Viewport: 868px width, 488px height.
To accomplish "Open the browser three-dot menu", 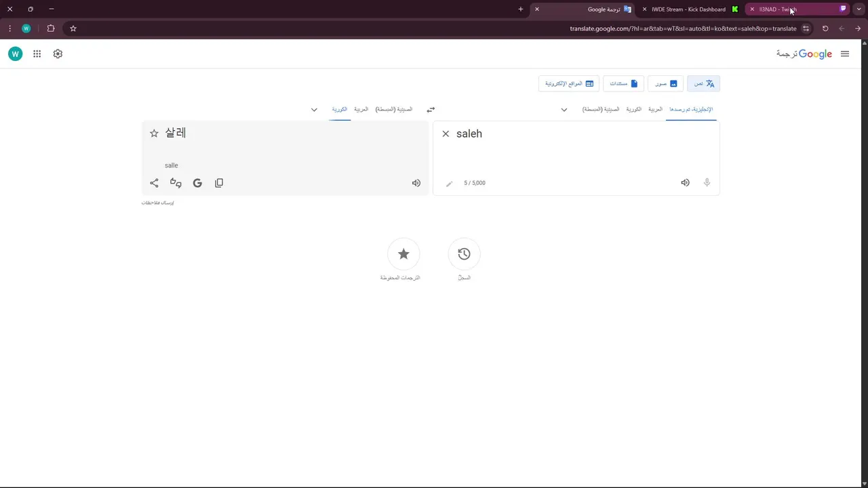I will 9,28.
